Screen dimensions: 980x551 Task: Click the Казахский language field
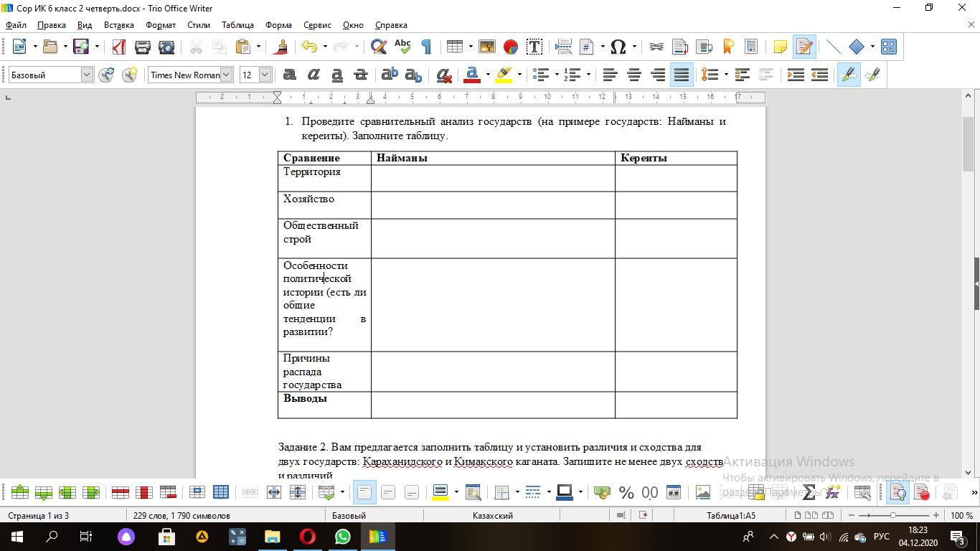493,516
